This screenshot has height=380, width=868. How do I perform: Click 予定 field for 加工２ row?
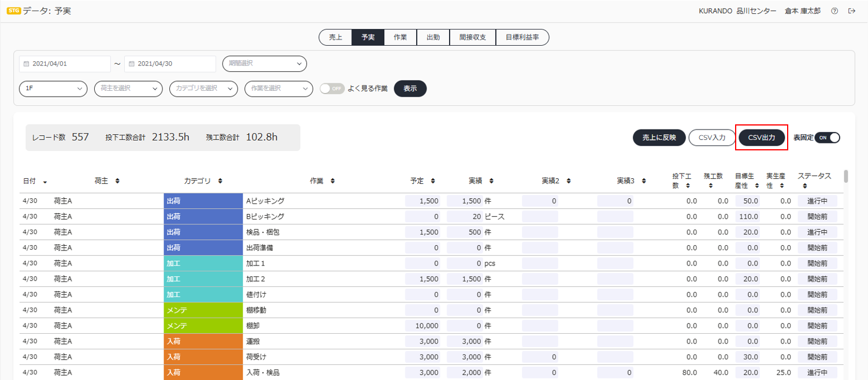point(423,279)
